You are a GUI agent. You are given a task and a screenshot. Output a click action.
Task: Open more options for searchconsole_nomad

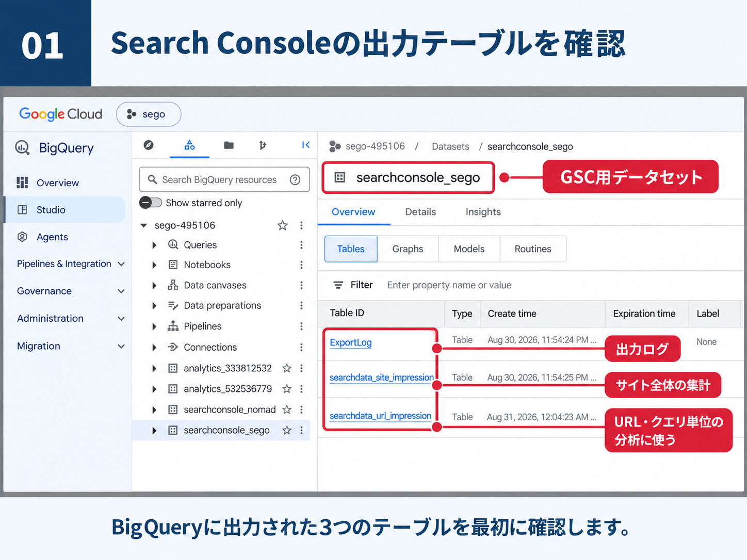pyautogui.click(x=301, y=409)
